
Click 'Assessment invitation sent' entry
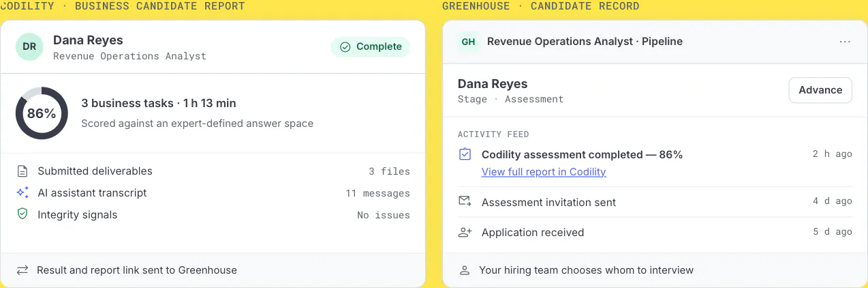(x=548, y=202)
